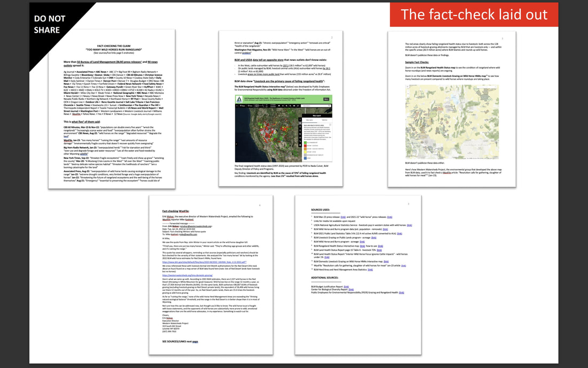Open the WyoFile Jan-23 article link in sources

(404, 266)
